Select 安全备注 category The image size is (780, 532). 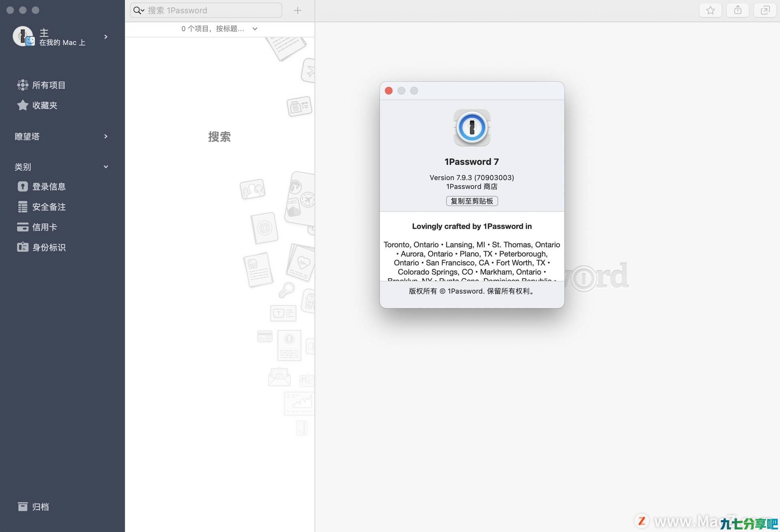point(49,207)
